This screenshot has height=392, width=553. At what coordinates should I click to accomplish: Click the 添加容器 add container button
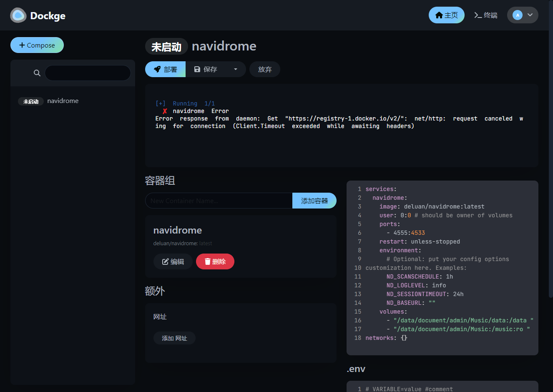click(x=314, y=201)
